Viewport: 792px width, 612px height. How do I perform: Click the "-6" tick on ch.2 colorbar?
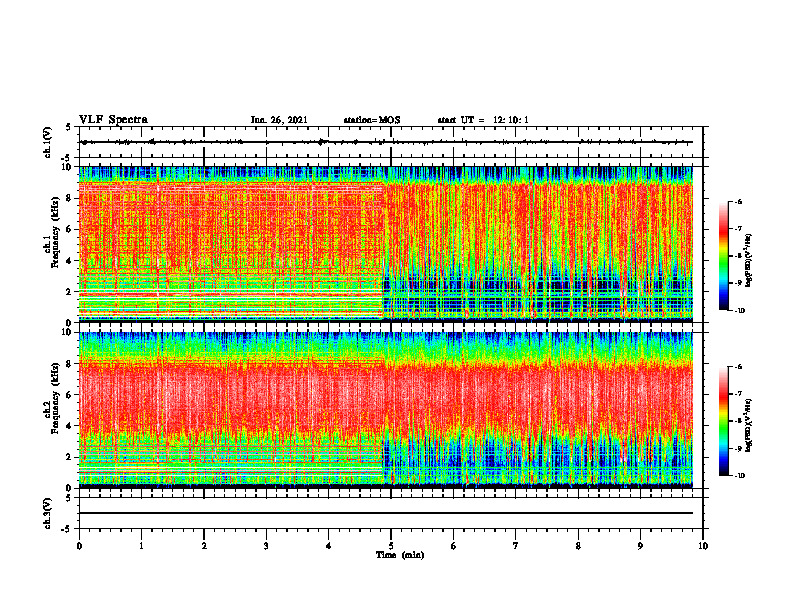click(x=738, y=367)
